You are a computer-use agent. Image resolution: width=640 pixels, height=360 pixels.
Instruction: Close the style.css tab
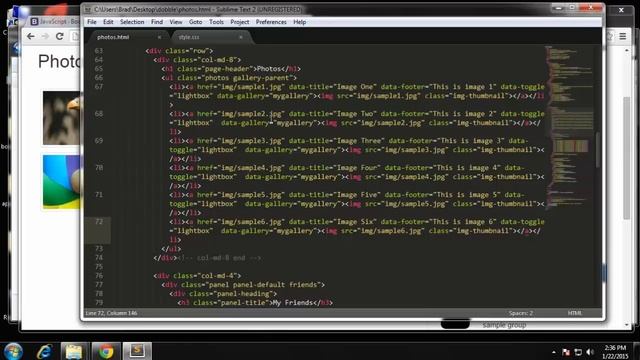[241, 37]
